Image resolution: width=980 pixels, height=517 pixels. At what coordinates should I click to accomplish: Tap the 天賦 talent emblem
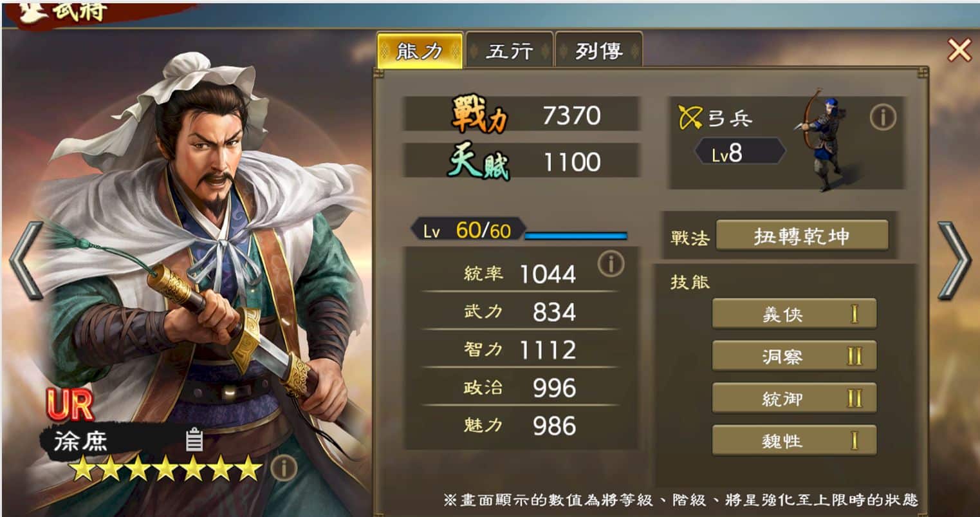(479, 161)
